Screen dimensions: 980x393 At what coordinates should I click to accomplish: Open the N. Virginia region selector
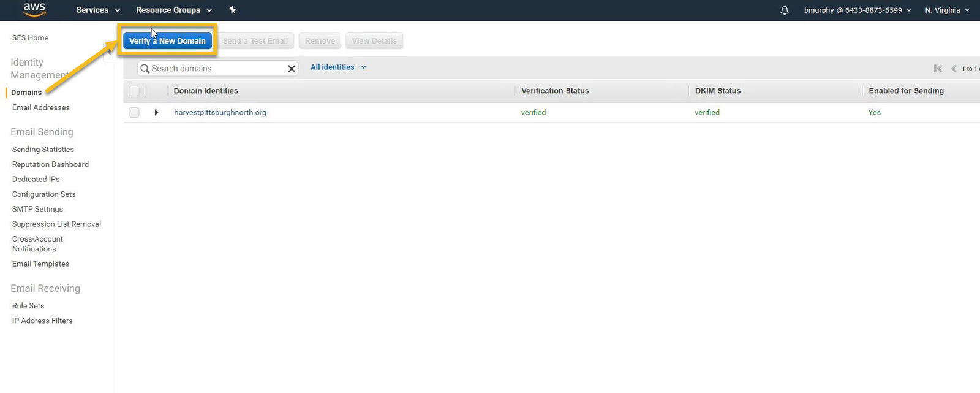[947, 10]
